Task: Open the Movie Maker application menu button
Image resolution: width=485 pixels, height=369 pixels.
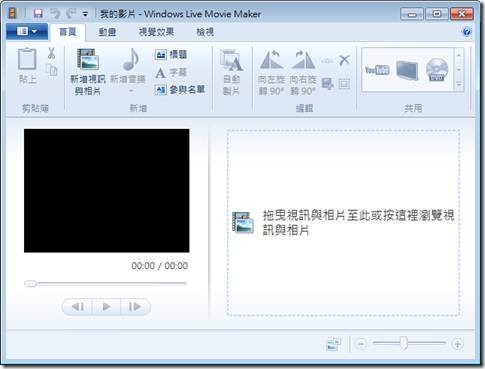Action: (27, 32)
